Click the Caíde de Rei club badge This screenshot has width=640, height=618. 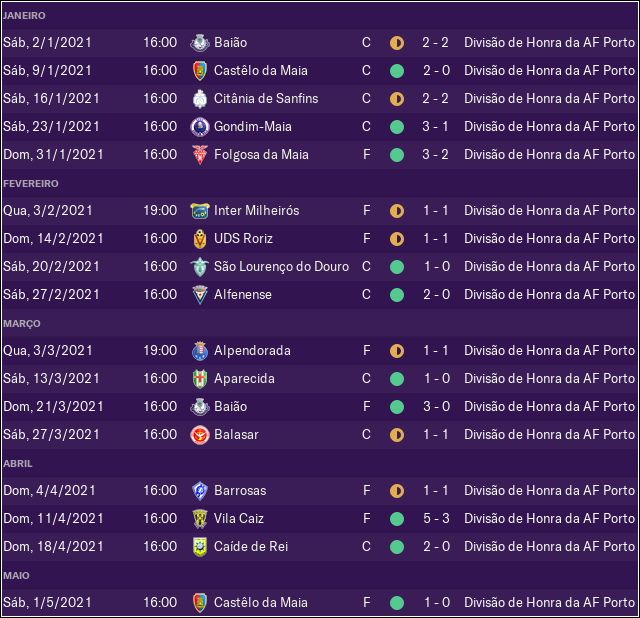(200, 547)
